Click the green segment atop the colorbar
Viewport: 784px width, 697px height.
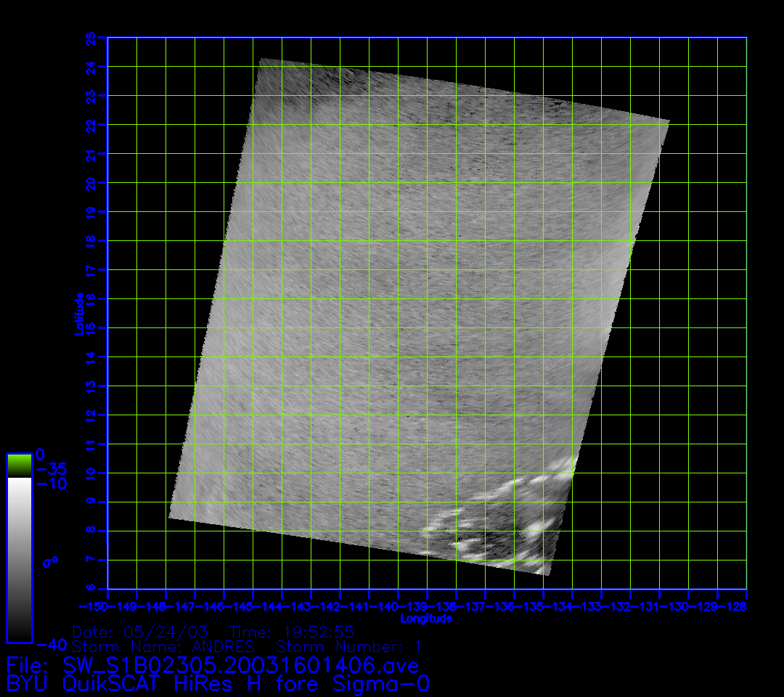(19, 465)
